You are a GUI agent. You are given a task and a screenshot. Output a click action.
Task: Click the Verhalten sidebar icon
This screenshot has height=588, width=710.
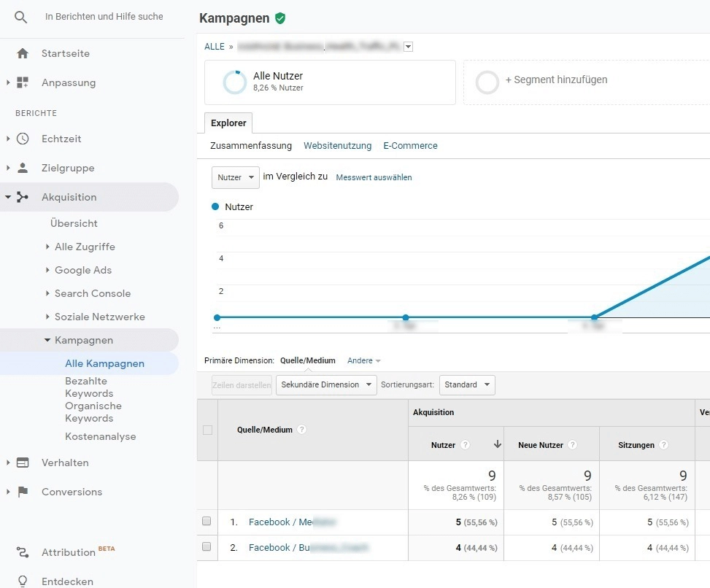pos(23,463)
